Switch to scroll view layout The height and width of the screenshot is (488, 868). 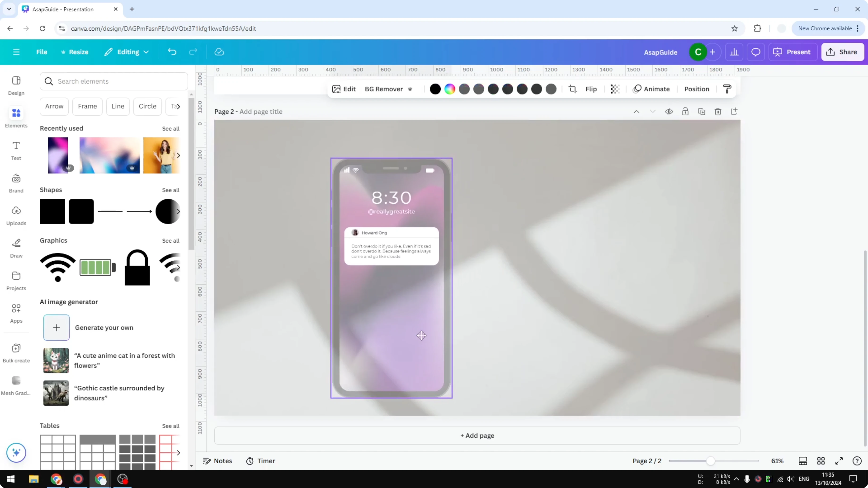803,461
